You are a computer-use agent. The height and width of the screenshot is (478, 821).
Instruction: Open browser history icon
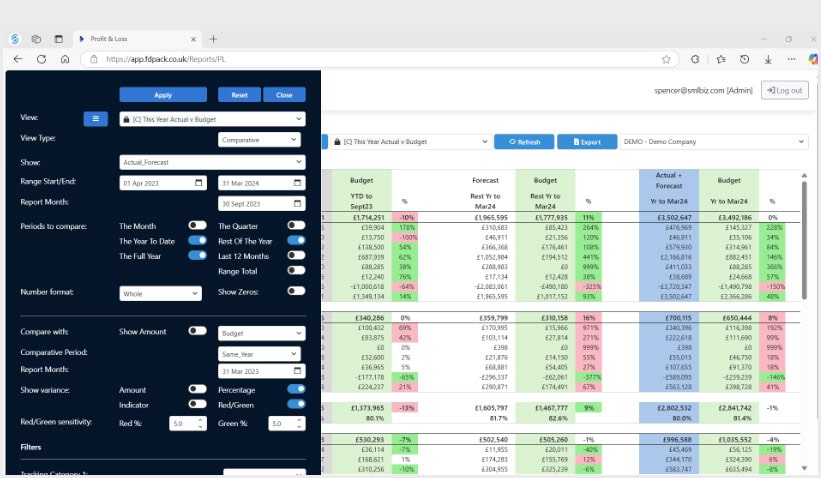pos(744,59)
